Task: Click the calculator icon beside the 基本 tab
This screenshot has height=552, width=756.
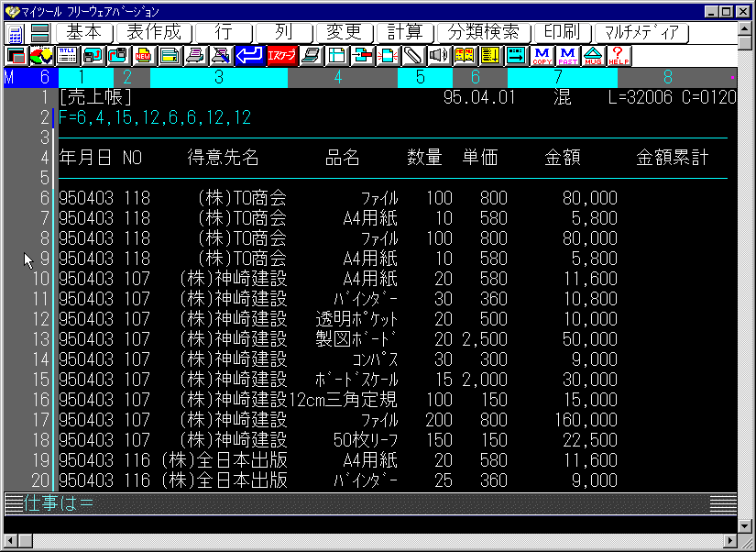Action: pyautogui.click(x=15, y=33)
